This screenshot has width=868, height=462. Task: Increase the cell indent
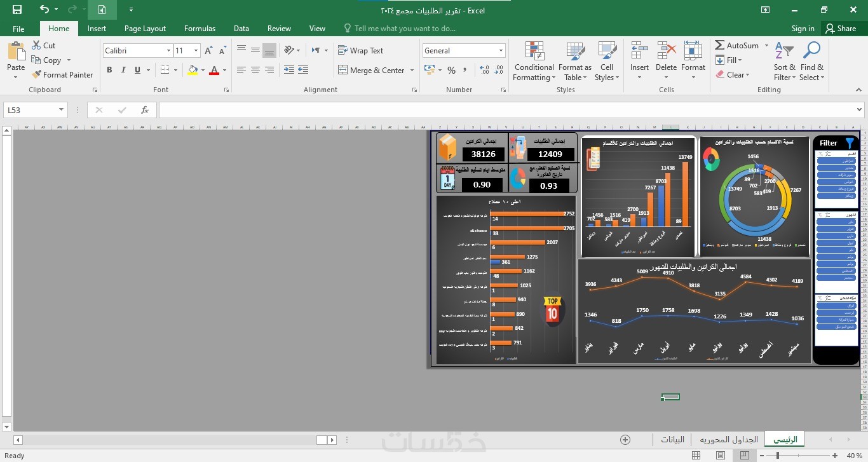tap(303, 70)
